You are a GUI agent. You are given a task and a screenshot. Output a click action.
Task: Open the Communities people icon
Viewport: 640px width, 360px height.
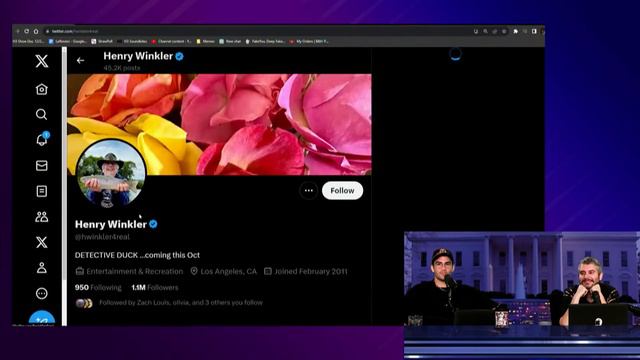42,217
